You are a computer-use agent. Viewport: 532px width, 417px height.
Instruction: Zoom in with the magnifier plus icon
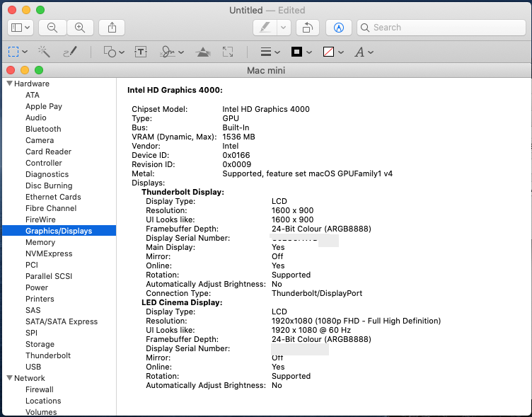[80, 28]
